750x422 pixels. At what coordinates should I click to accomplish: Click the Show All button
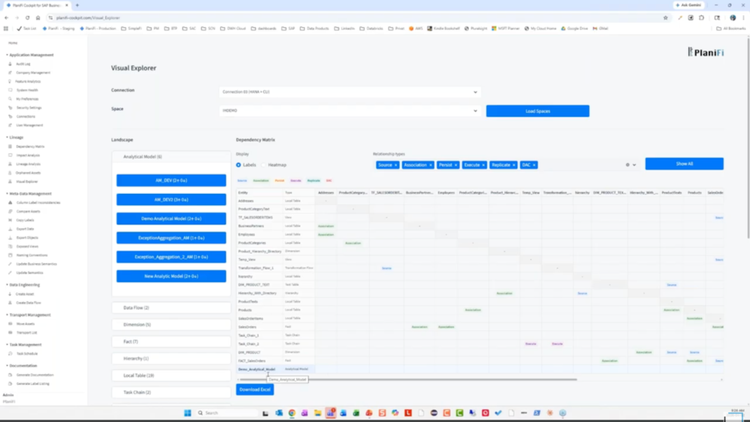[684, 164]
